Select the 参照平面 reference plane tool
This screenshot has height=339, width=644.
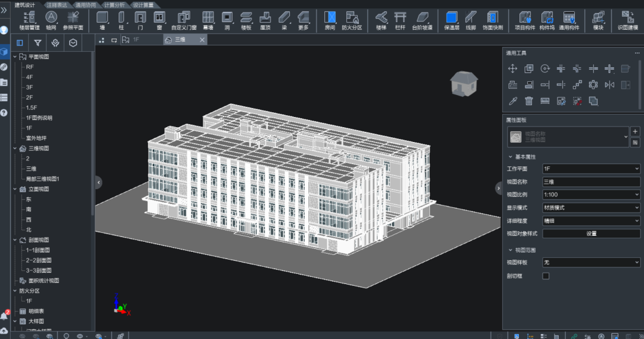(73, 20)
